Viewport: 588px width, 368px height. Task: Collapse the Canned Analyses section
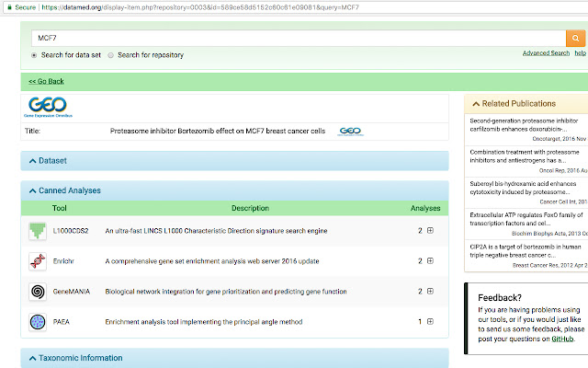[x=33, y=190]
